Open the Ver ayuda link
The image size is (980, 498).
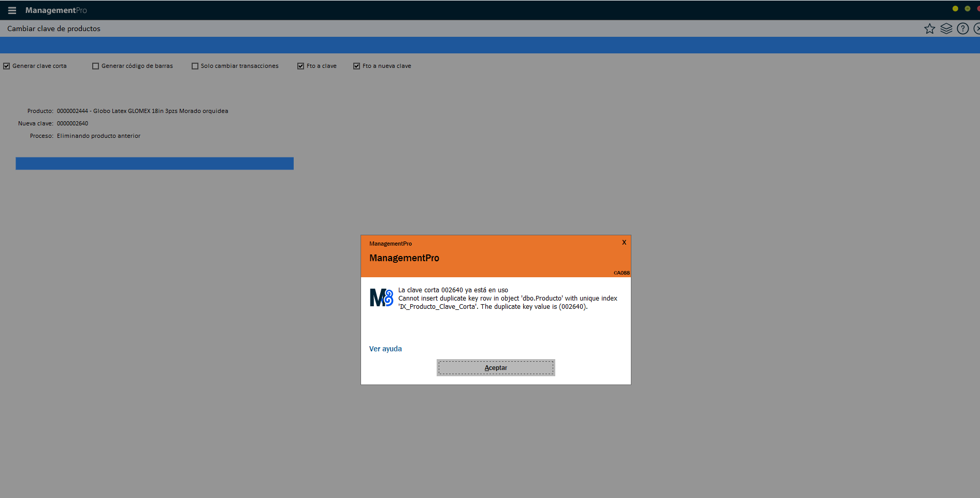click(385, 349)
